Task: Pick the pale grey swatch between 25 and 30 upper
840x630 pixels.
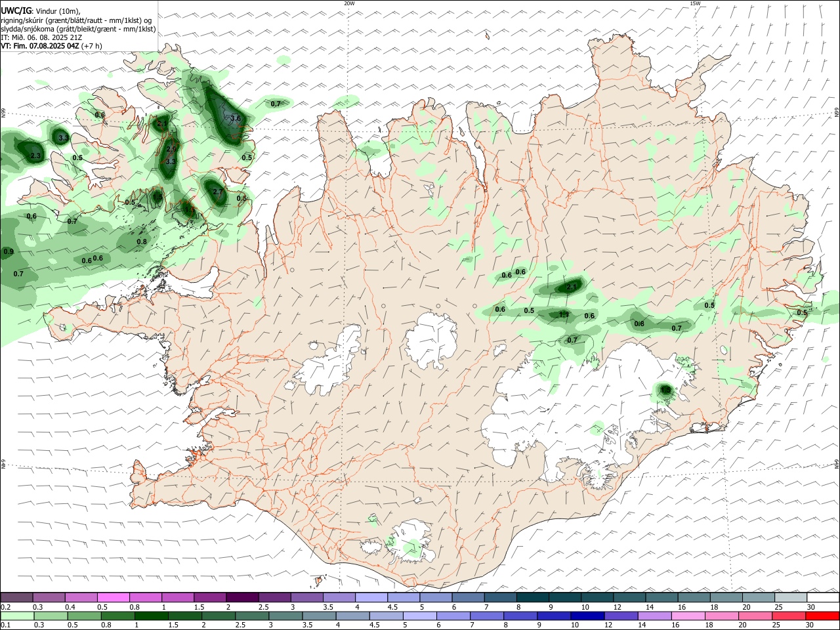Action: [x=791, y=598]
